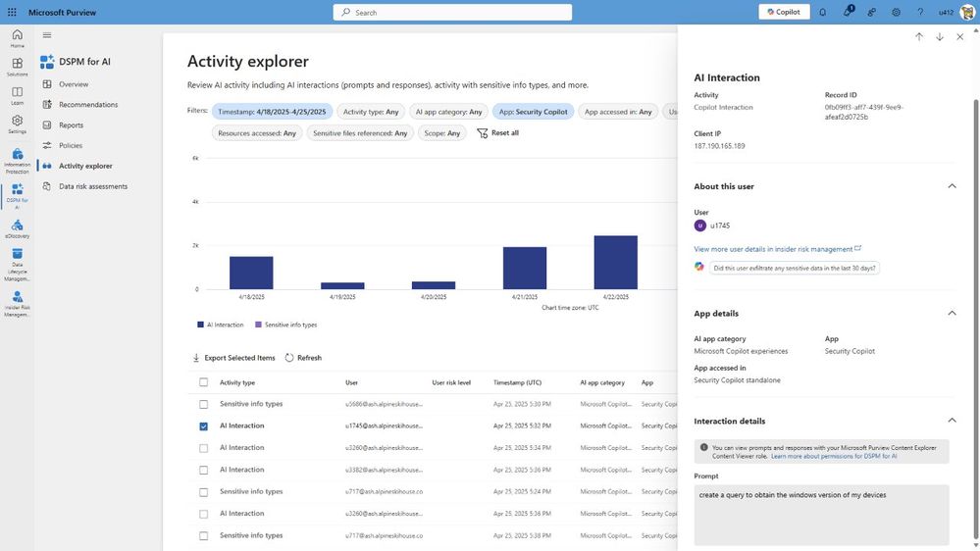Screen dimensions: 980x551
Task: Open Recommendations in DSPM navigation
Action: click(88, 104)
